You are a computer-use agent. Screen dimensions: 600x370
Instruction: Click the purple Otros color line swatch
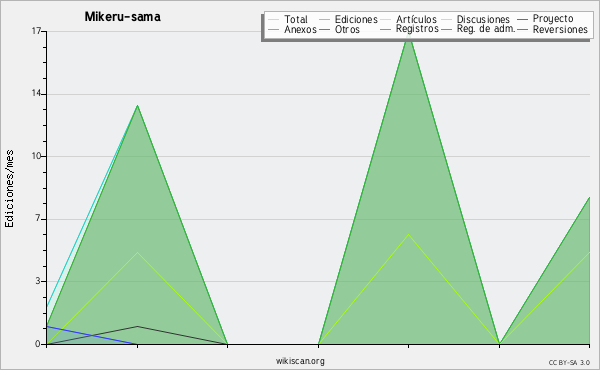[324, 29]
